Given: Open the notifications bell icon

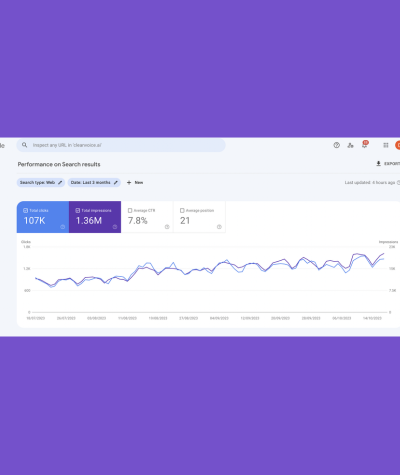Looking at the screenshot, I should [x=365, y=145].
